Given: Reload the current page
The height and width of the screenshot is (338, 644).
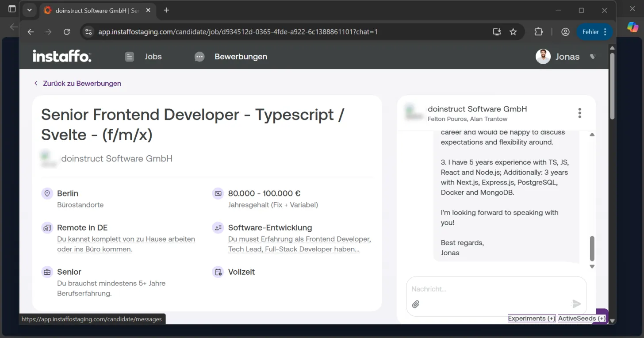Looking at the screenshot, I should [x=67, y=32].
